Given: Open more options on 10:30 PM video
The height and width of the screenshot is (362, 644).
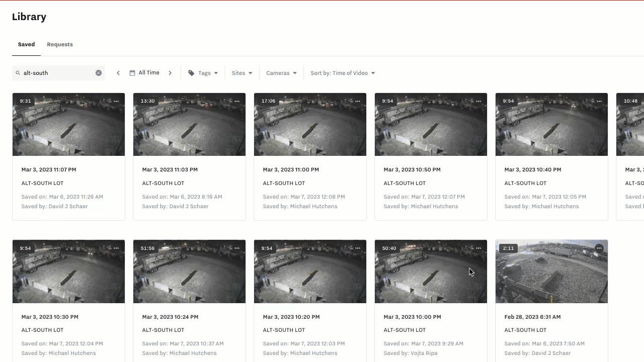Looking at the screenshot, I should tap(116, 248).
